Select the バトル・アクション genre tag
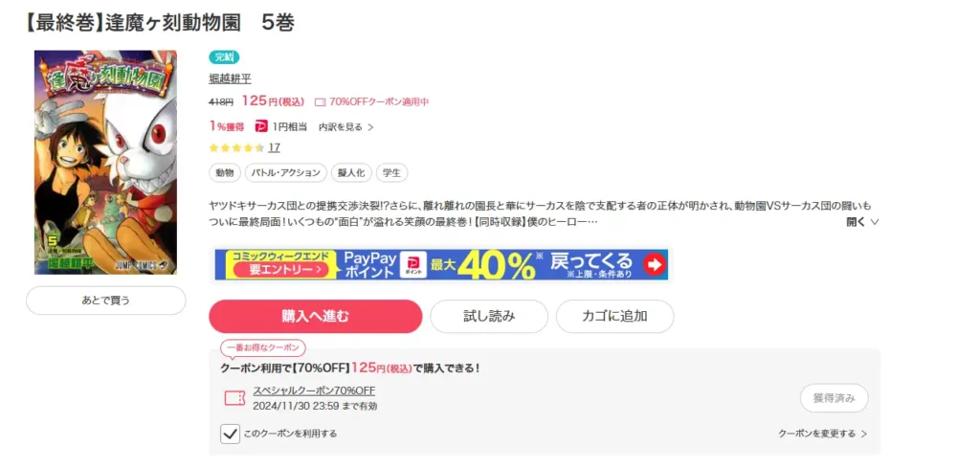This screenshot has width=980, height=469. click(x=285, y=173)
